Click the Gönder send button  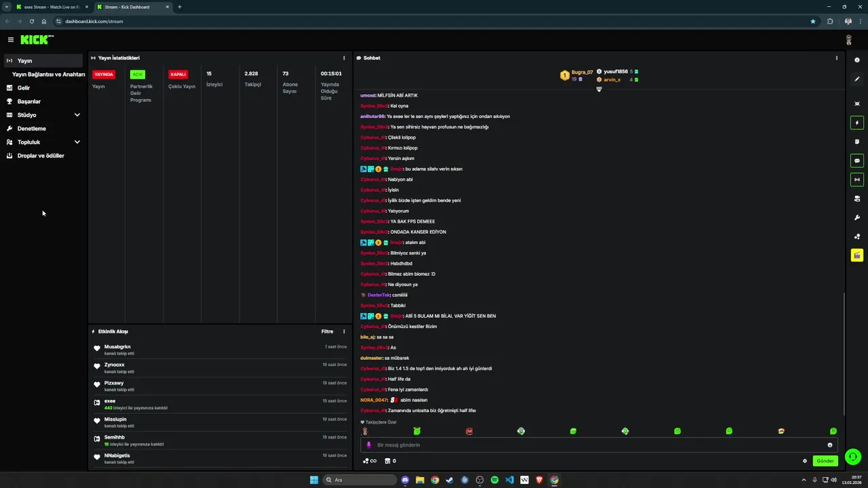coord(825,461)
